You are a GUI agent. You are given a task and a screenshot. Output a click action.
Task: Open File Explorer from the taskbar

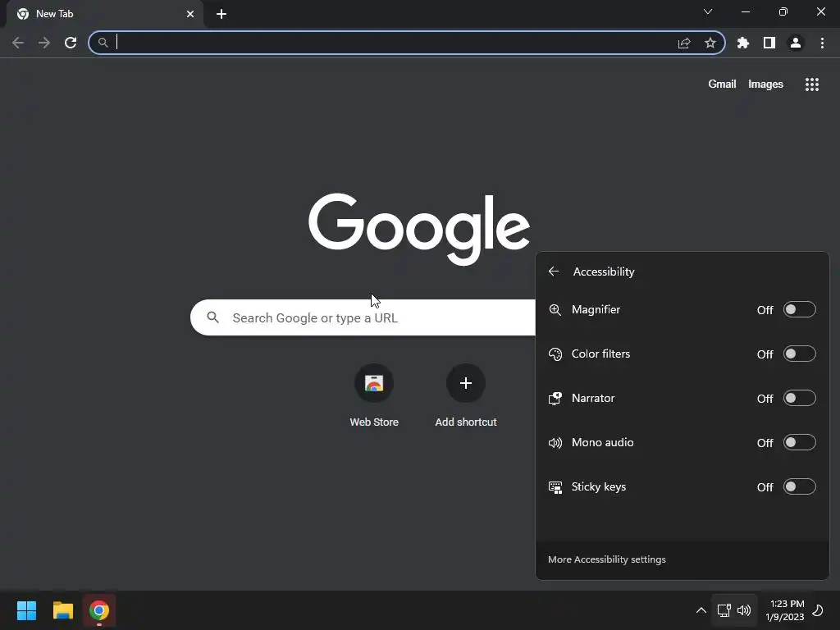click(62, 610)
